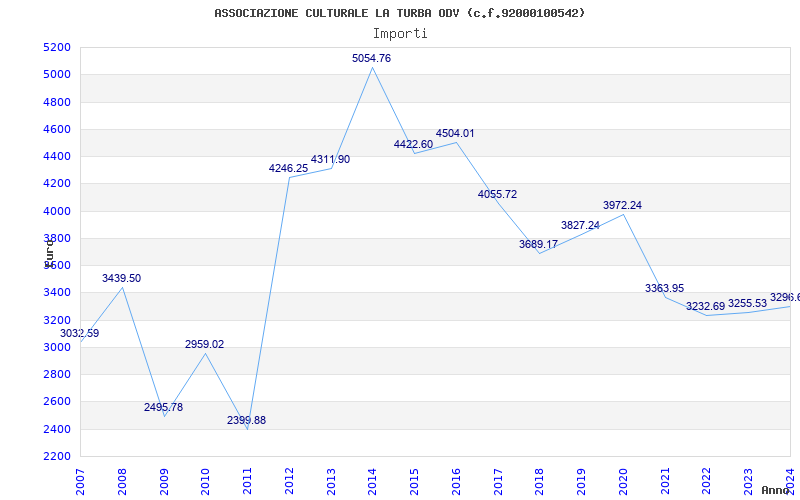Click the 2011 x-axis year label
This screenshot has width=800, height=500.
pyautogui.click(x=247, y=482)
